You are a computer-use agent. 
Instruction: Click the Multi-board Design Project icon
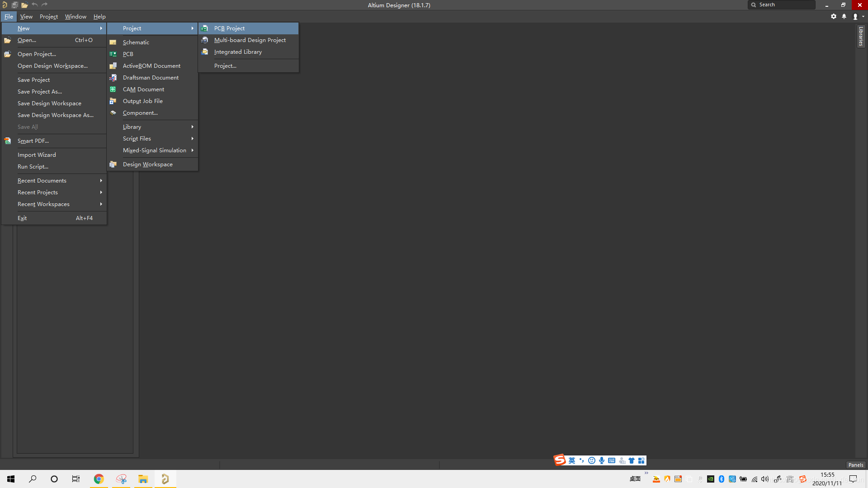[x=205, y=40]
